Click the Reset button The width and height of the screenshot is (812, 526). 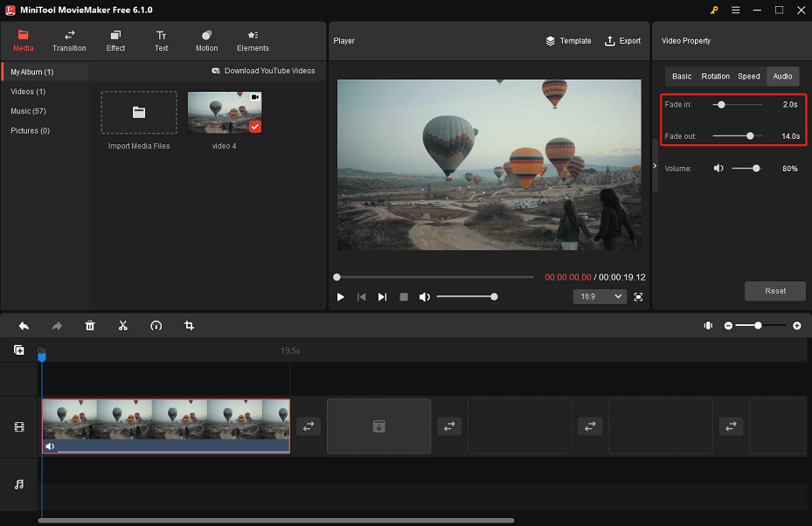pos(774,291)
